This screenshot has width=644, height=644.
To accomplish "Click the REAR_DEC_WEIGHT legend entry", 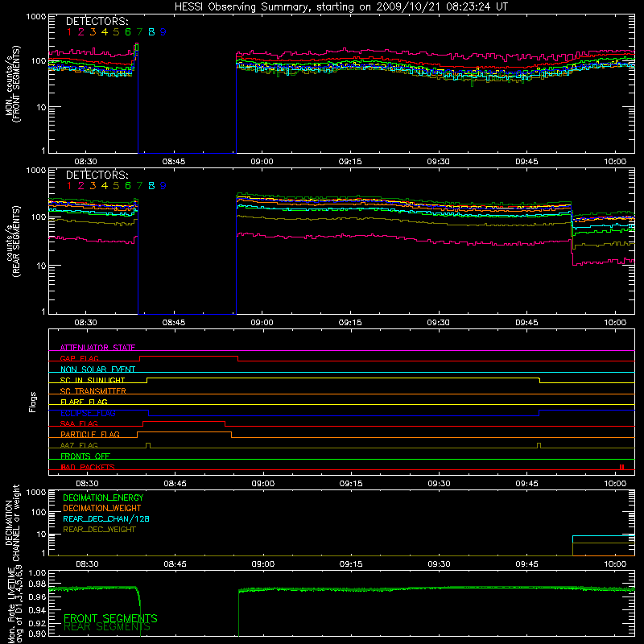I will coord(99,530).
